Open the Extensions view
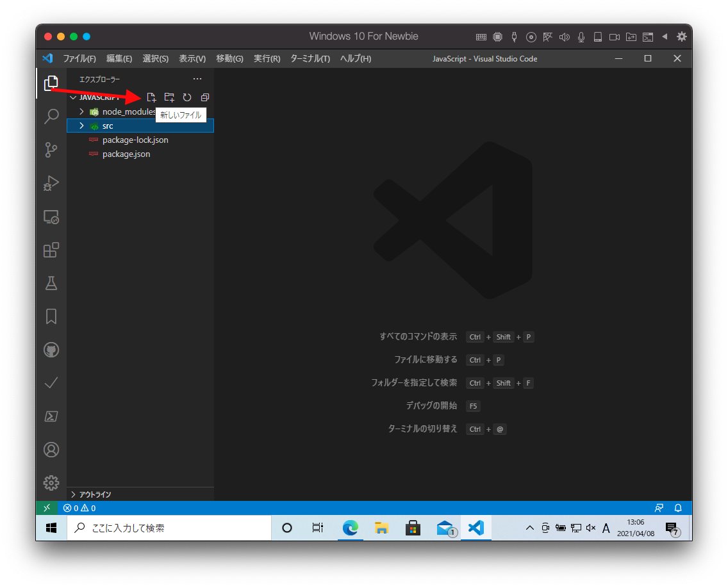 (51, 250)
